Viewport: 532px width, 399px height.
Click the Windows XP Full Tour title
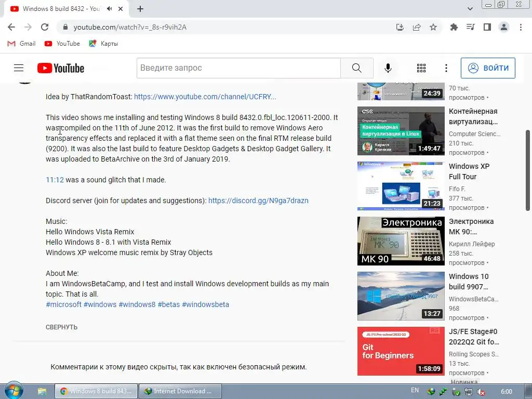tap(469, 171)
